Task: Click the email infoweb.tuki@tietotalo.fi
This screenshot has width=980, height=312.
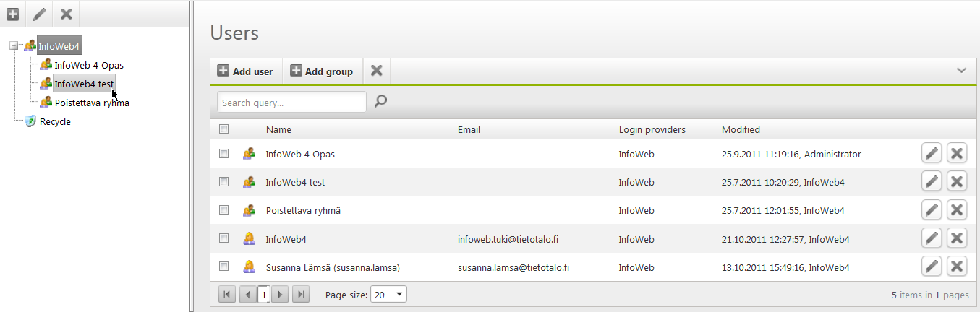Action: pyautogui.click(x=508, y=239)
